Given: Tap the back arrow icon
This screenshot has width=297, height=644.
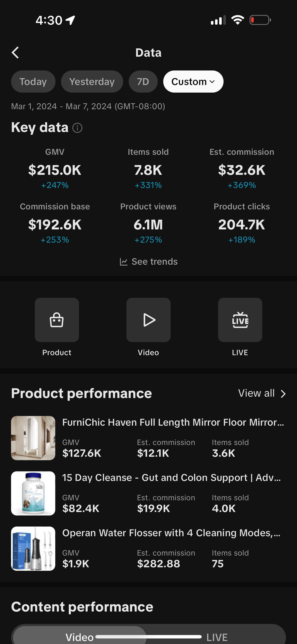Looking at the screenshot, I should [15, 53].
